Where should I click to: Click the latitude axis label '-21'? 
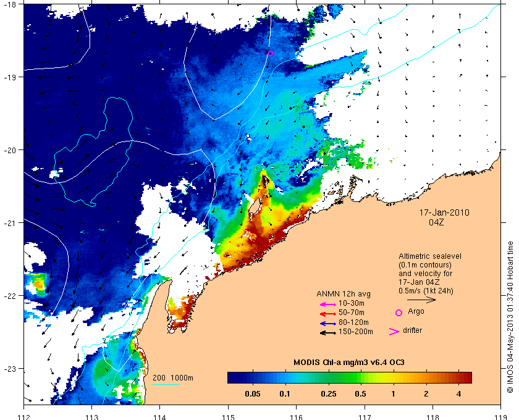tap(9, 223)
